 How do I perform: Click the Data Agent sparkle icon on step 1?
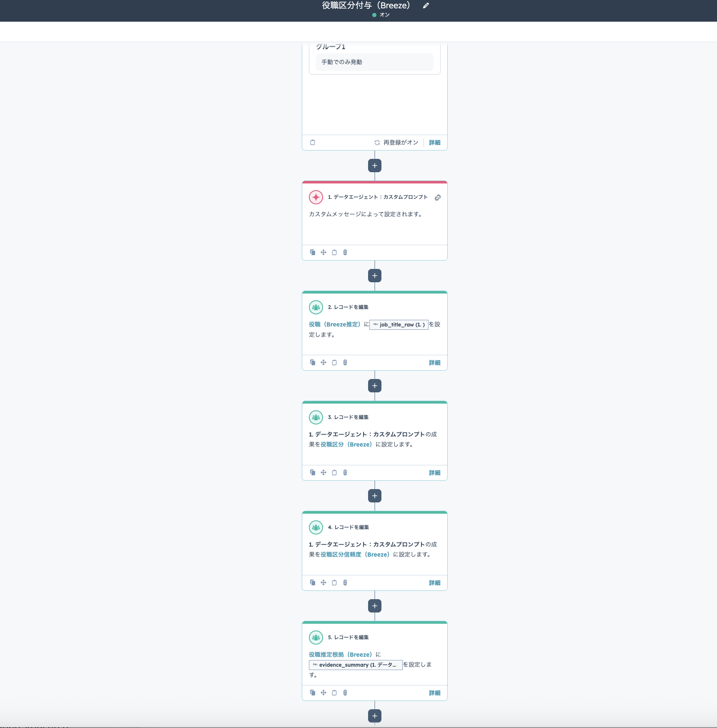316,197
